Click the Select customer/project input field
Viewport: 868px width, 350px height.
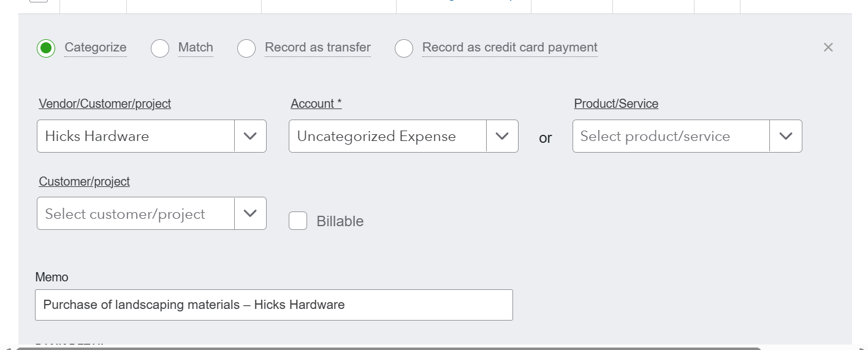136,213
